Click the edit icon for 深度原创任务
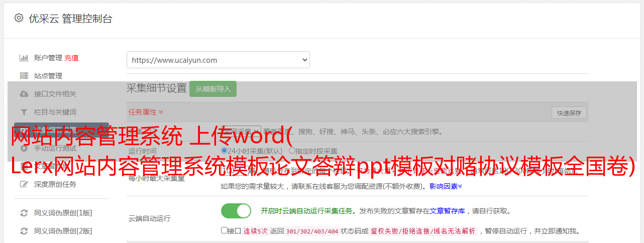644x243 pixels. (x=24, y=184)
